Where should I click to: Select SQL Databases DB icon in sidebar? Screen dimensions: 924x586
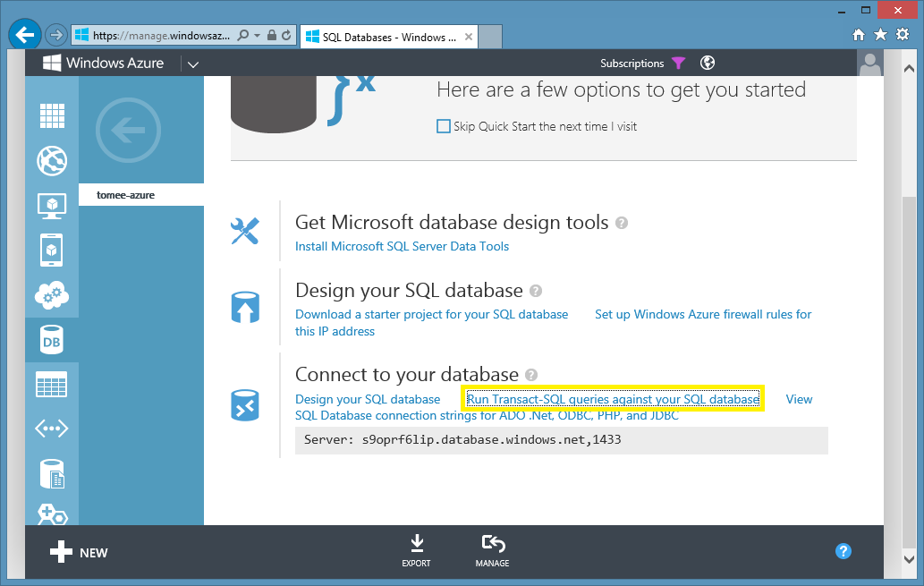(52, 341)
